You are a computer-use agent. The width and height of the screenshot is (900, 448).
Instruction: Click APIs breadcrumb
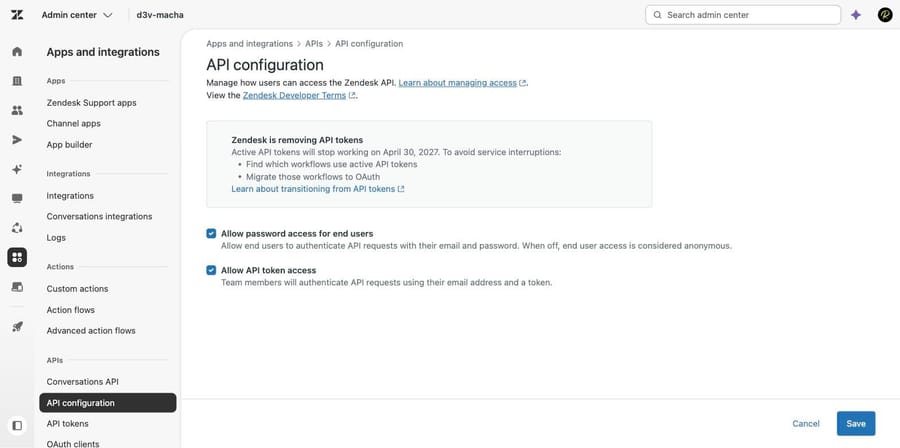pyautogui.click(x=314, y=44)
